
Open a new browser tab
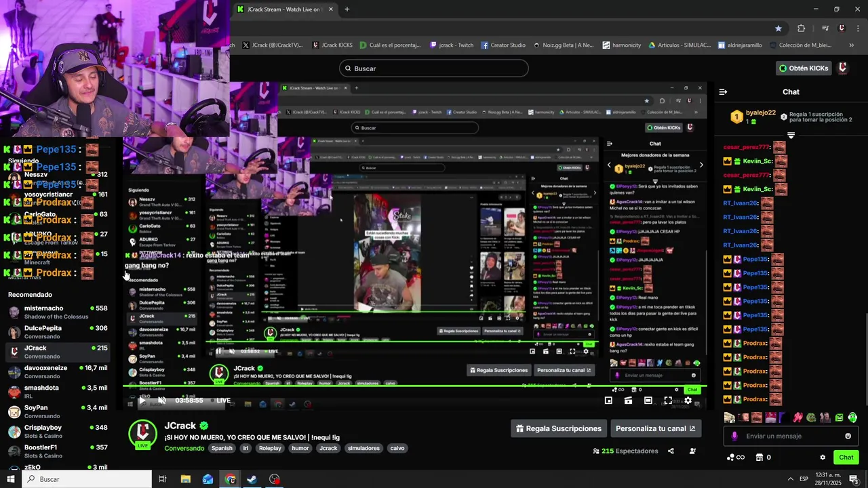(347, 9)
